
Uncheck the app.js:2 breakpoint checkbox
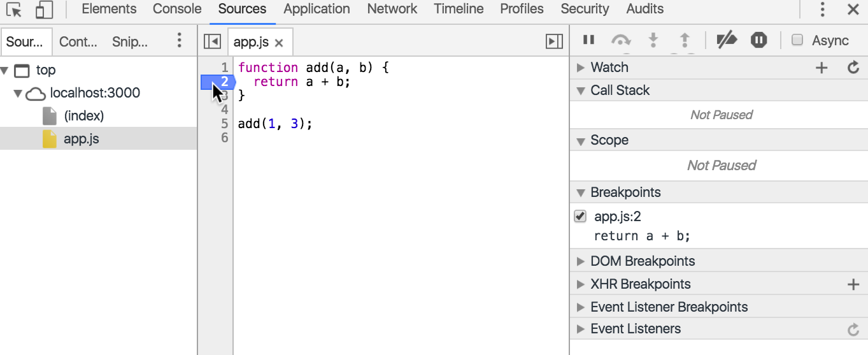[580, 217]
